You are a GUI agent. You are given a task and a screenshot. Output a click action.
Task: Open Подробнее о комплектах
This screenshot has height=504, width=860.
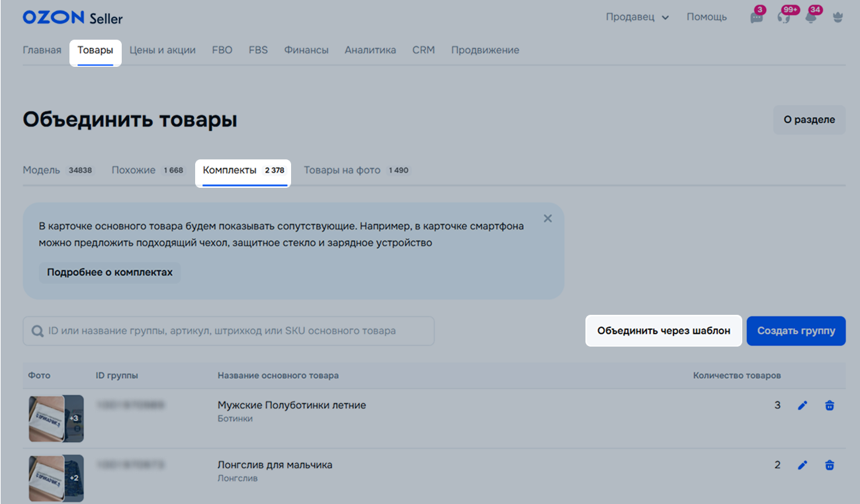[x=109, y=273]
